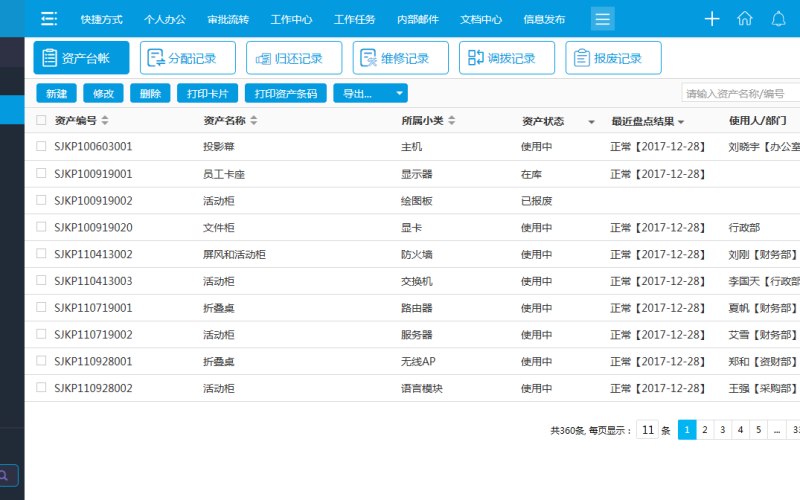Go to page 2

coord(705,430)
